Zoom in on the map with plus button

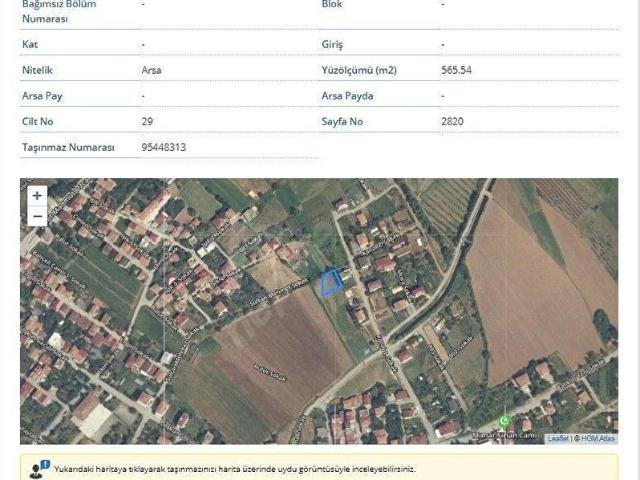[37, 196]
